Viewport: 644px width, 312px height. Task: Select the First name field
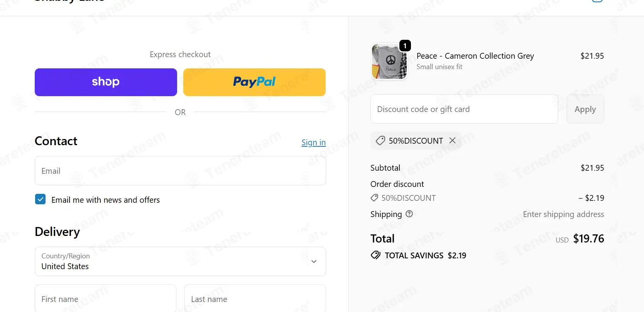(105, 299)
